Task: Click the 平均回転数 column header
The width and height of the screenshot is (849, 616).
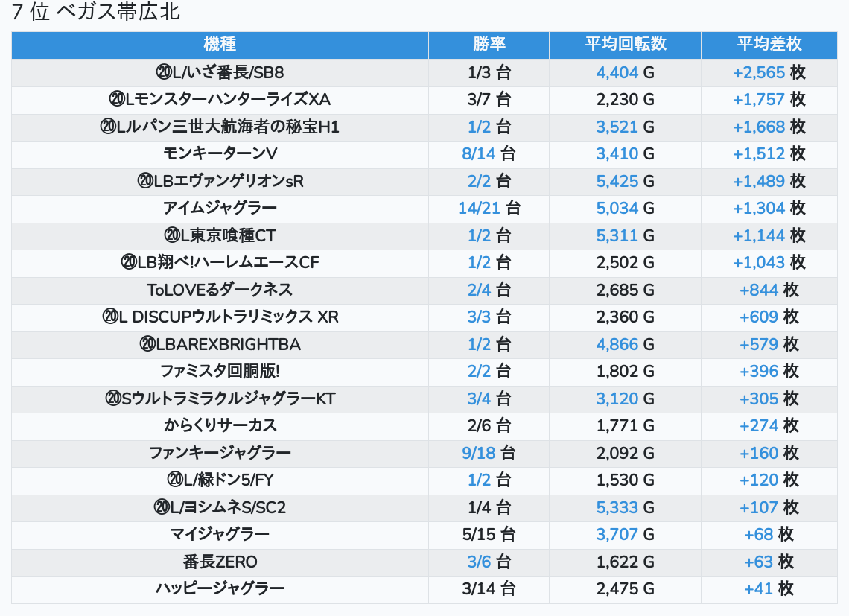Action: [x=626, y=45]
